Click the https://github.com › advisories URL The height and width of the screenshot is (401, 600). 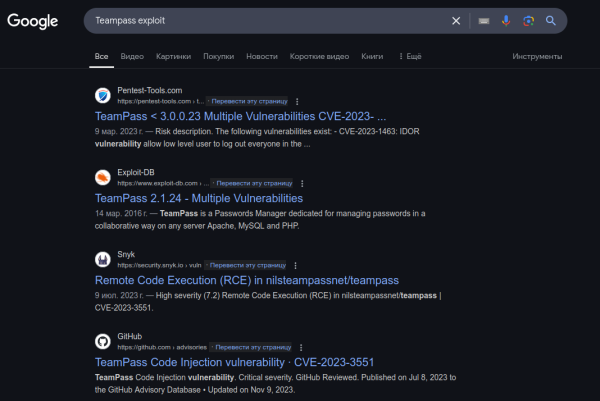(162, 347)
